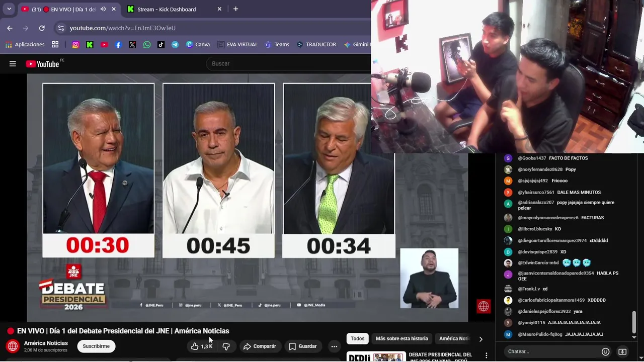Viewport: 644px width, 362px height.
Task: Select 'Más sobre esta historia' chip
Action: click(401, 339)
